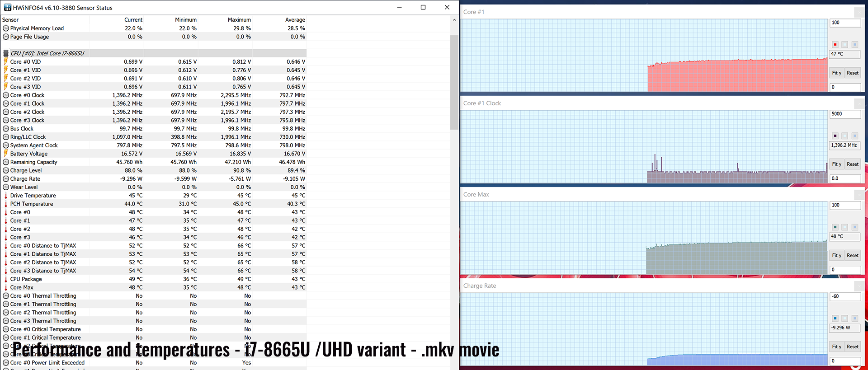Click the icon beside Remaining Capacity

point(6,162)
